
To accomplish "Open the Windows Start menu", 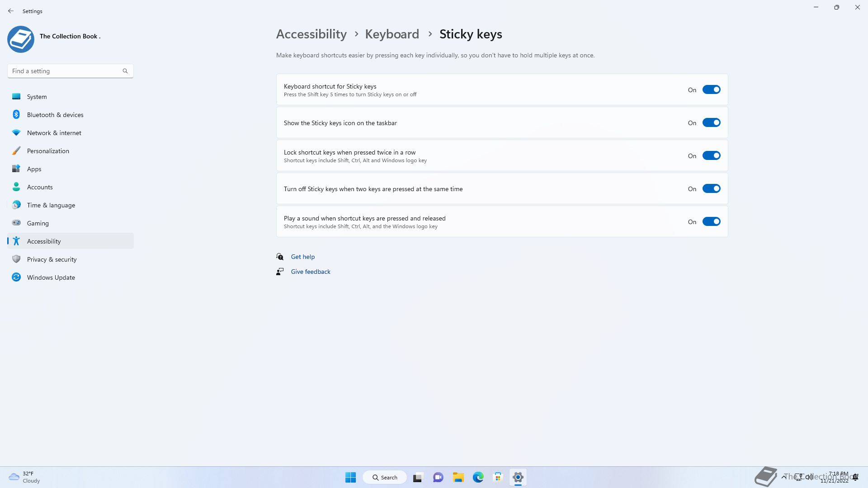I will (x=350, y=477).
